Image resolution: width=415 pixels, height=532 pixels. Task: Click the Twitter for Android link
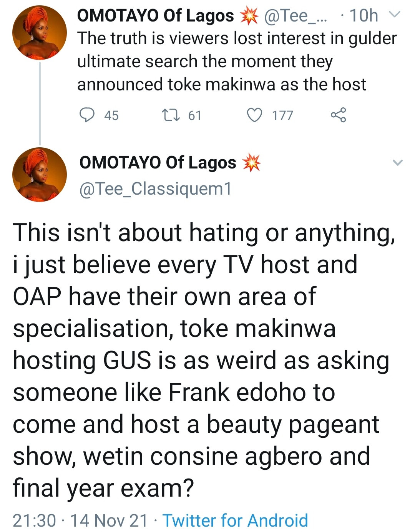click(x=235, y=520)
